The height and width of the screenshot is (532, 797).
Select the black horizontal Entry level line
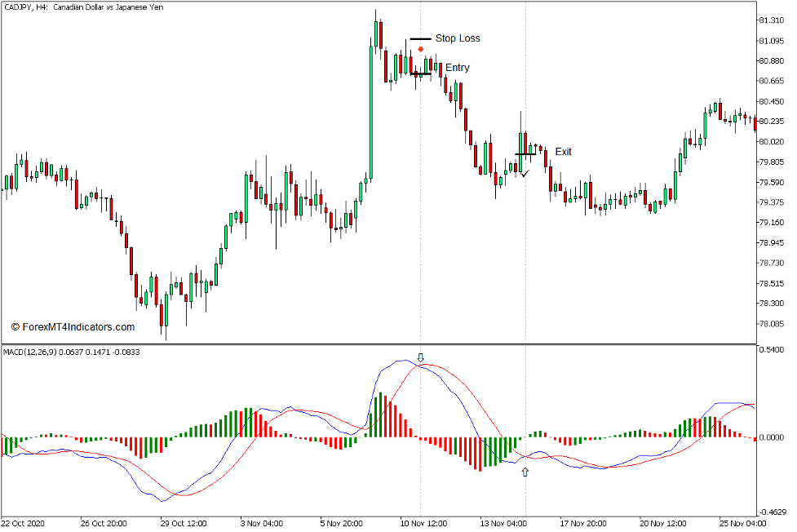click(x=421, y=73)
